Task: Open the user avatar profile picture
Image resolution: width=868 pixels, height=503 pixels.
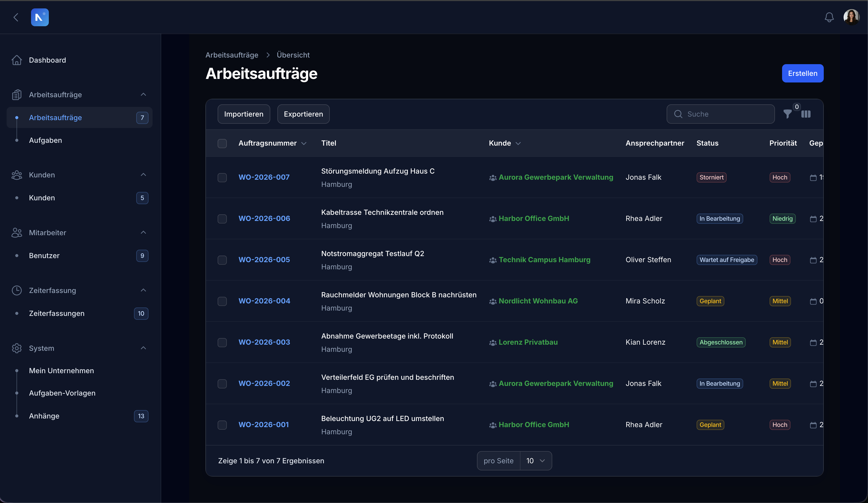Action: 851,17
